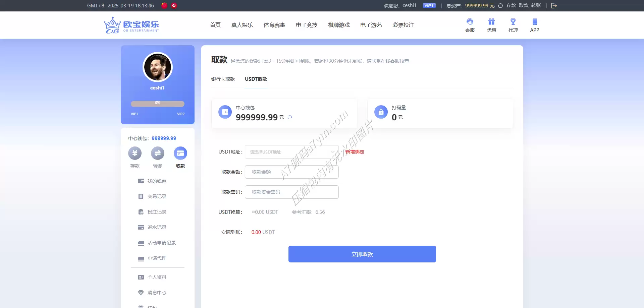Open 真人娱乐 navigation item
Viewport: 644px width, 308px height.
coord(242,25)
